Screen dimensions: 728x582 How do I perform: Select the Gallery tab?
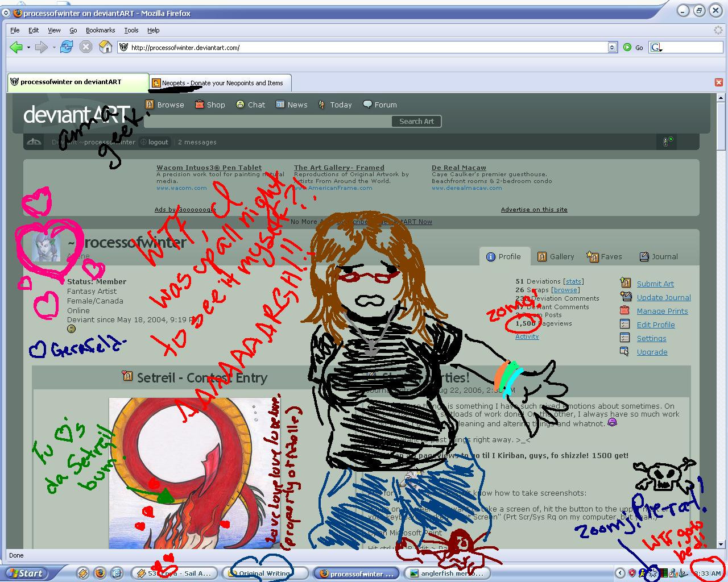(556, 257)
